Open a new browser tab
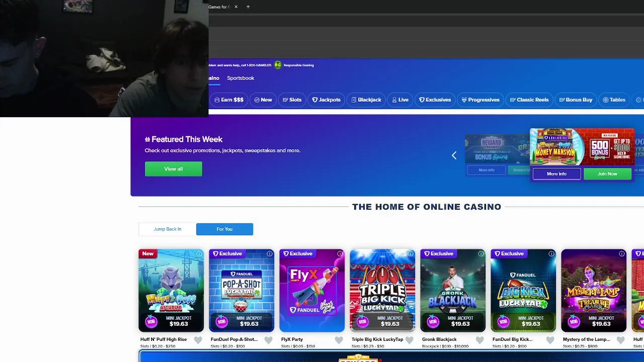This screenshot has width=644, height=362. pos(248,7)
